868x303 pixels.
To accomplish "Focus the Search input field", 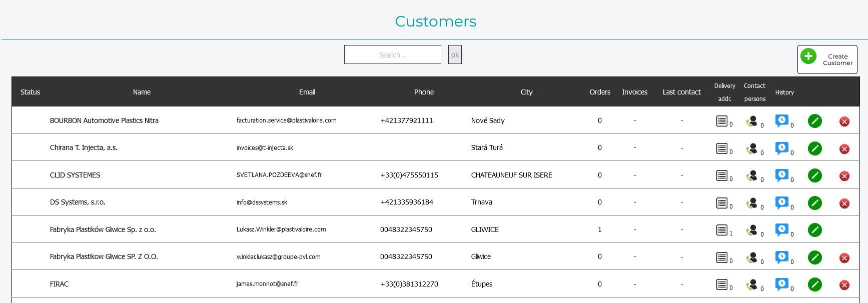I will click(392, 55).
